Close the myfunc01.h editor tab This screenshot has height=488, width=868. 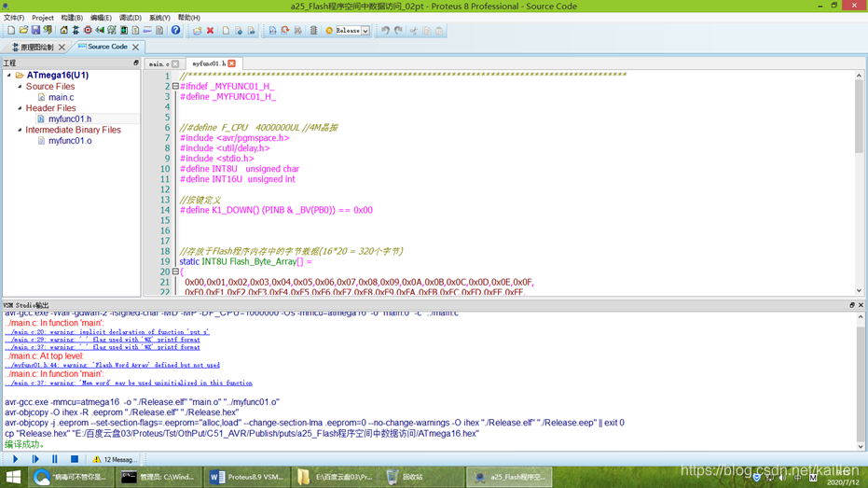232,63
